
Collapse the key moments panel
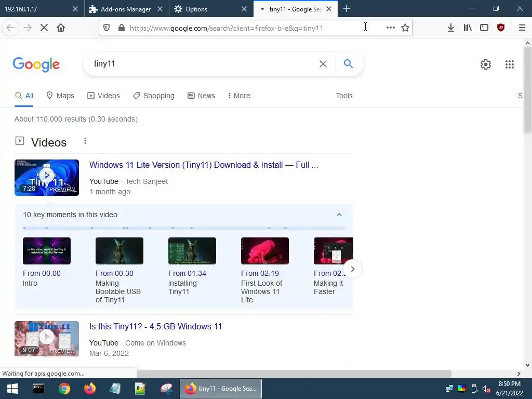(x=339, y=215)
